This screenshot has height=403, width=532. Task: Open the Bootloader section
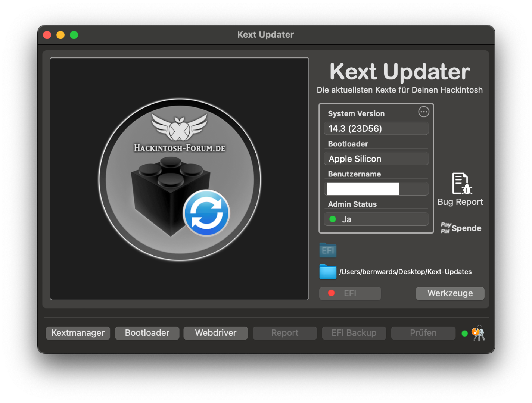(x=147, y=333)
